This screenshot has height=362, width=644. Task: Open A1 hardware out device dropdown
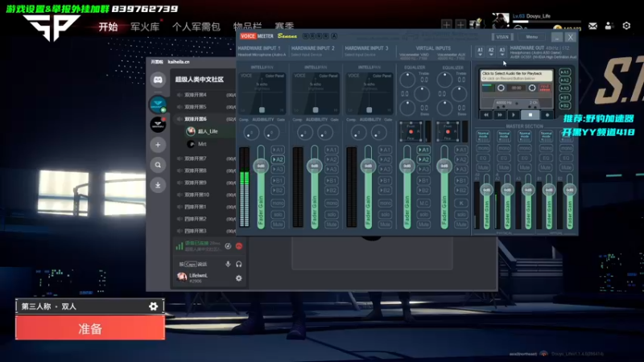click(480, 51)
